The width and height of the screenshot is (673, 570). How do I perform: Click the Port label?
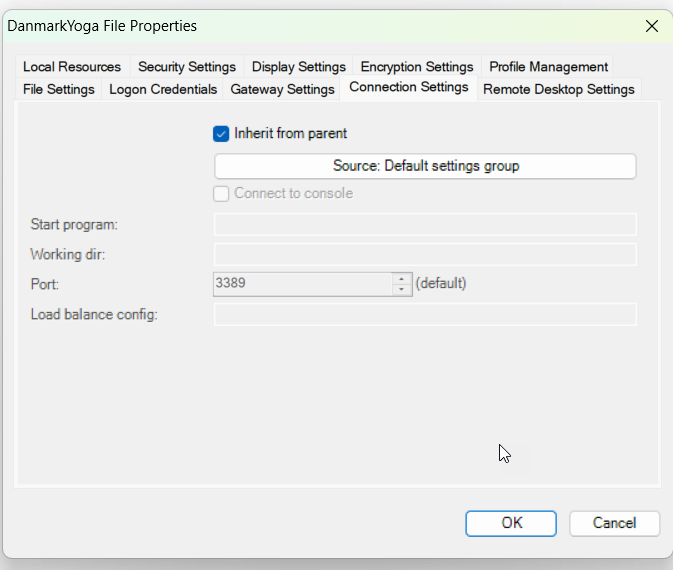(x=45, y=284)
